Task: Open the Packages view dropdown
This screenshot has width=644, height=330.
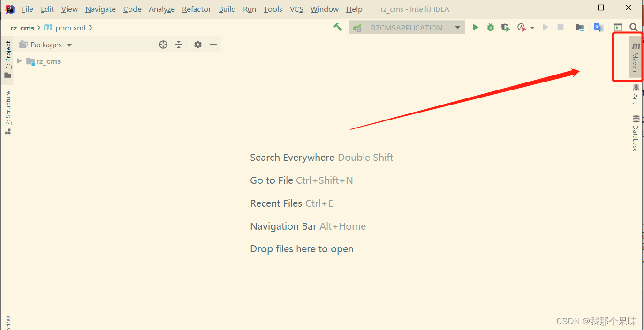Action: 69,45
